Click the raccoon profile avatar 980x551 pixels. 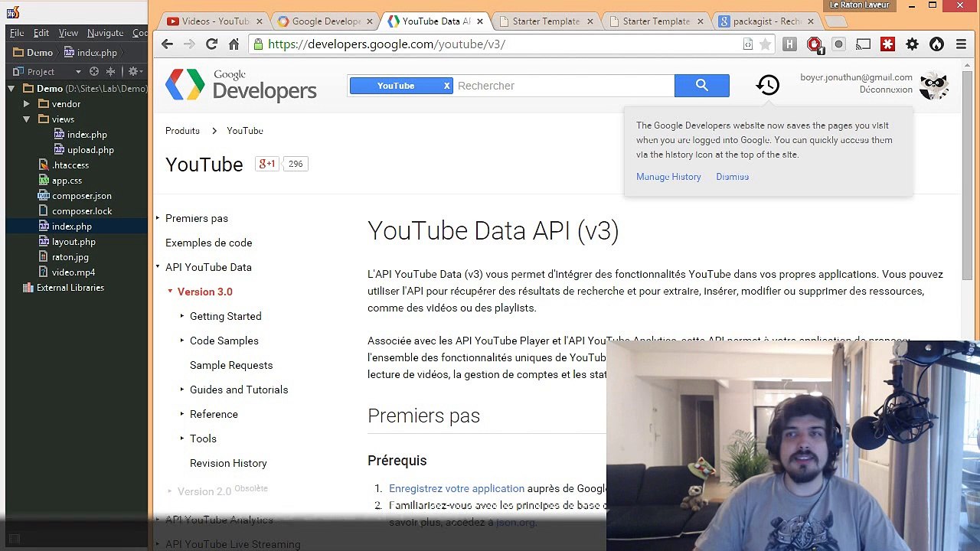click(934, 85)
